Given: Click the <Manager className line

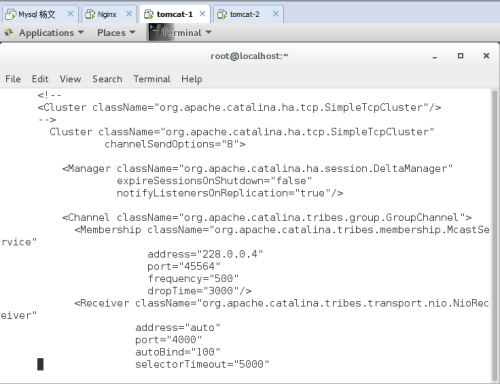Looking at the screenshot, I should 257,169.
